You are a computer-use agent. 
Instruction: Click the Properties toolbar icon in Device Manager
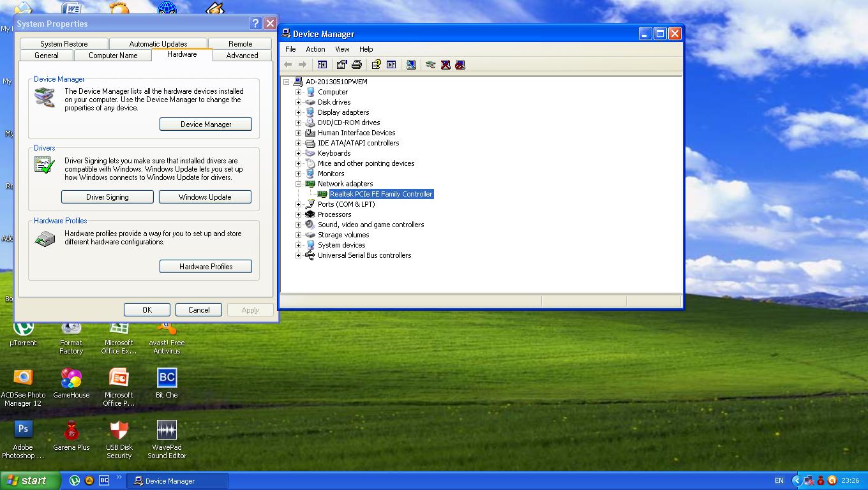click(x=341, y=64)
